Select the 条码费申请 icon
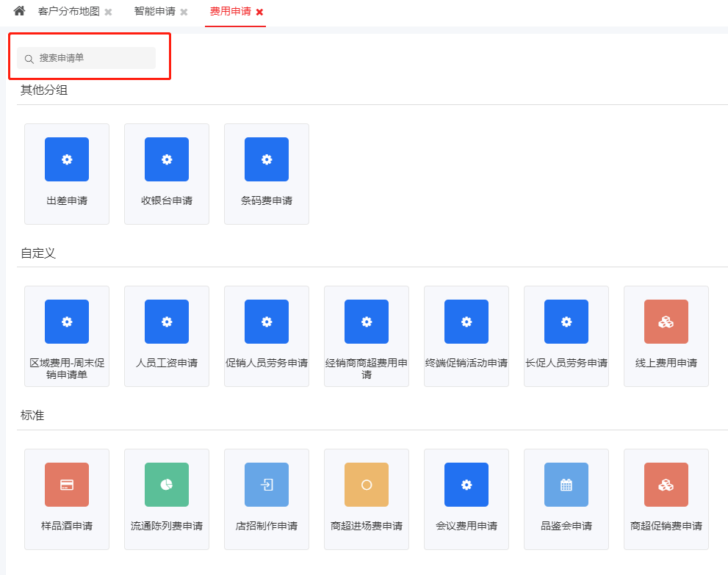The image size is (728, 575). (x=267, y=159)
